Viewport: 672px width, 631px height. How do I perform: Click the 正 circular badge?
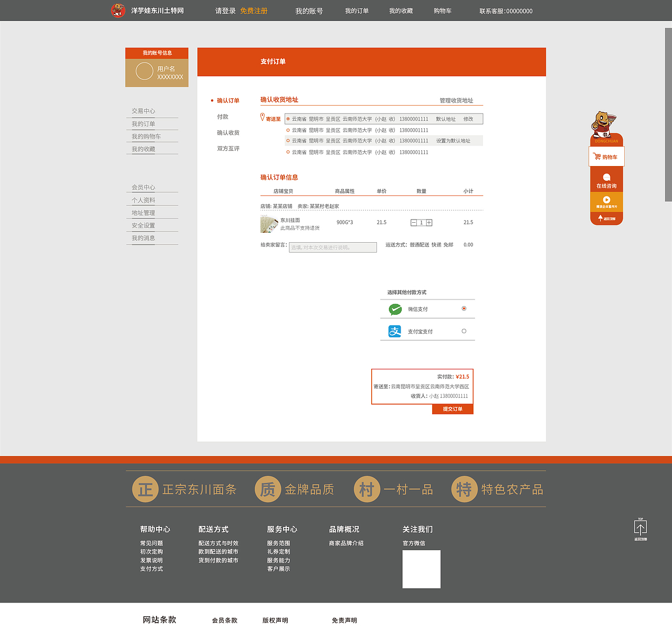(145, 489)
